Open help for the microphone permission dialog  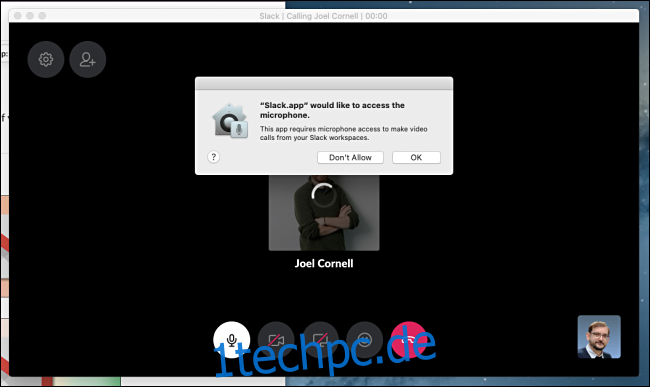(x=213, y=157)
